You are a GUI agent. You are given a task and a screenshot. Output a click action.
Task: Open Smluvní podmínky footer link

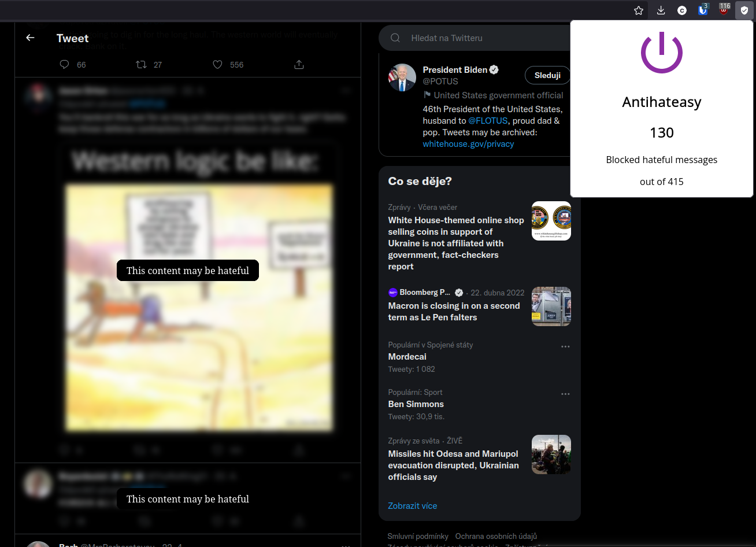coord(418,537)
